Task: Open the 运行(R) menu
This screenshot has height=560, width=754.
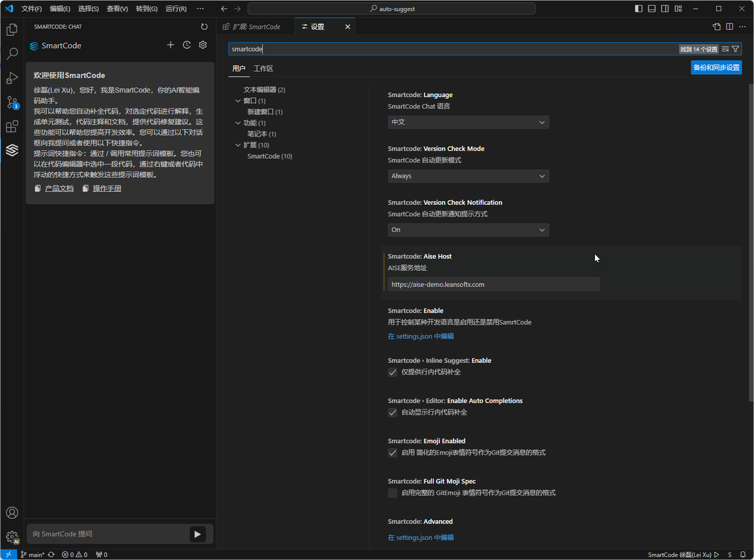Action: click(176, 9)
